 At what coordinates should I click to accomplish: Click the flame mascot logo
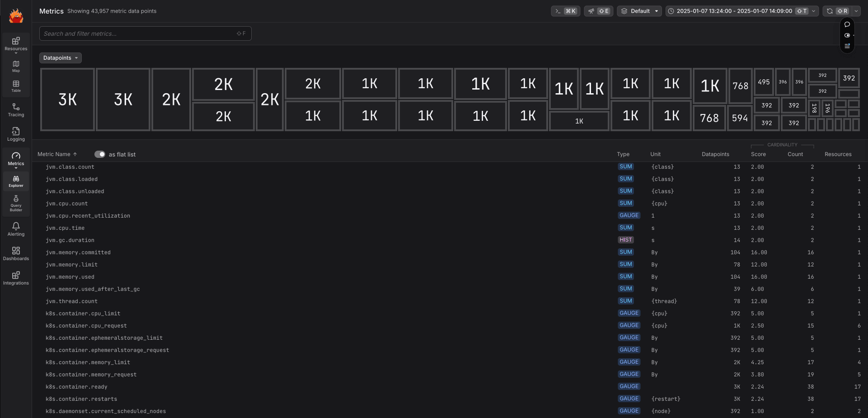point(16,16)
